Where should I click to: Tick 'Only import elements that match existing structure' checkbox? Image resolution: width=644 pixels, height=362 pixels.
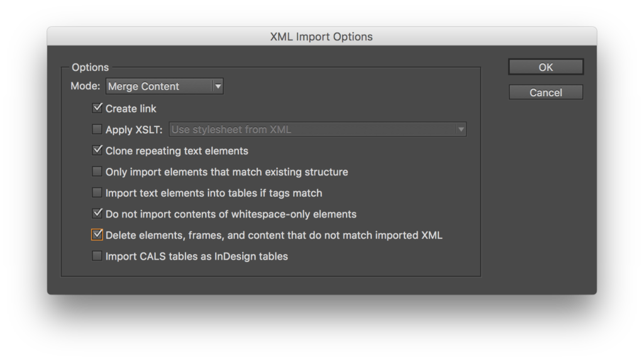(x=97, y=172)
